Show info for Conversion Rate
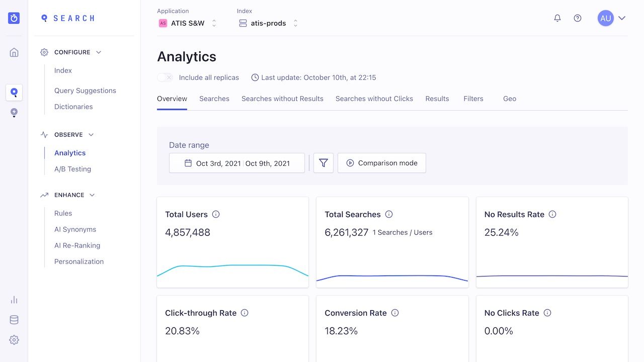This screenshot has height=362, width=644. coord(395,313)
